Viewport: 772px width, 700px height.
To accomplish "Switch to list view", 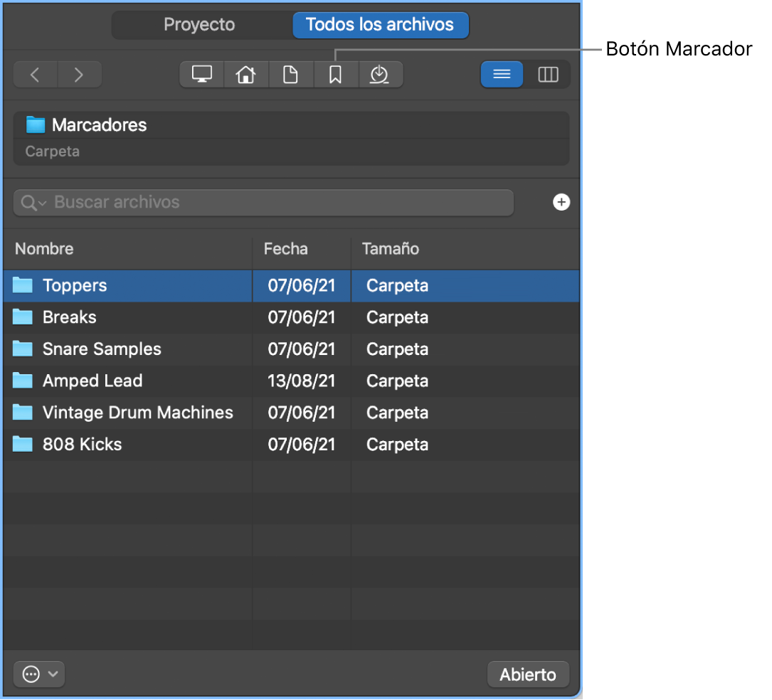I will point(502,74).
